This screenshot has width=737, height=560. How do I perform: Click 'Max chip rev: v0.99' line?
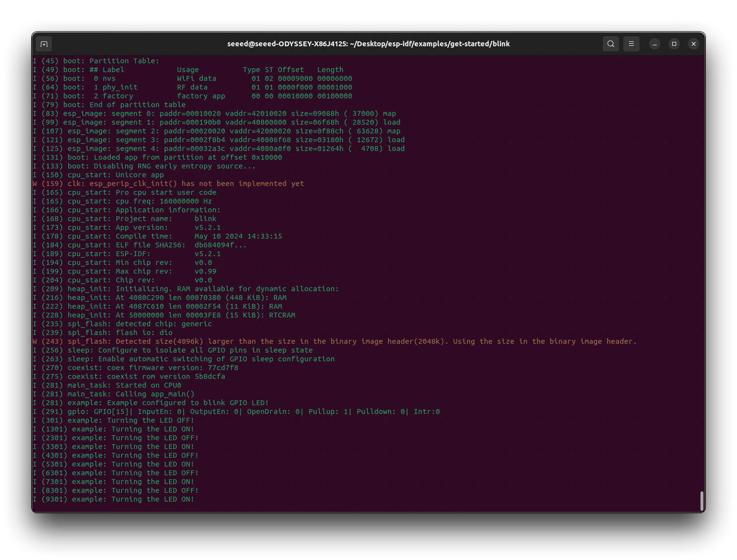pos(125,271)
